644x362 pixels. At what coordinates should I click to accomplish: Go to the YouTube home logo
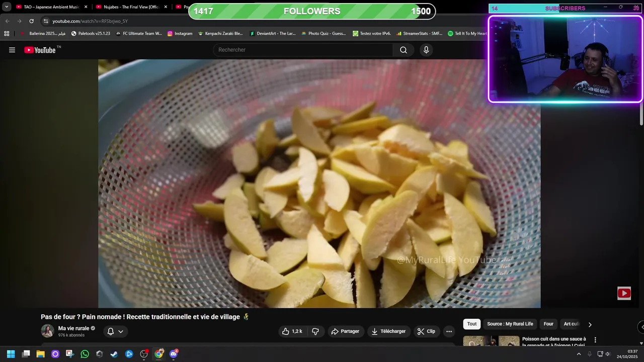tap(40, 50)
